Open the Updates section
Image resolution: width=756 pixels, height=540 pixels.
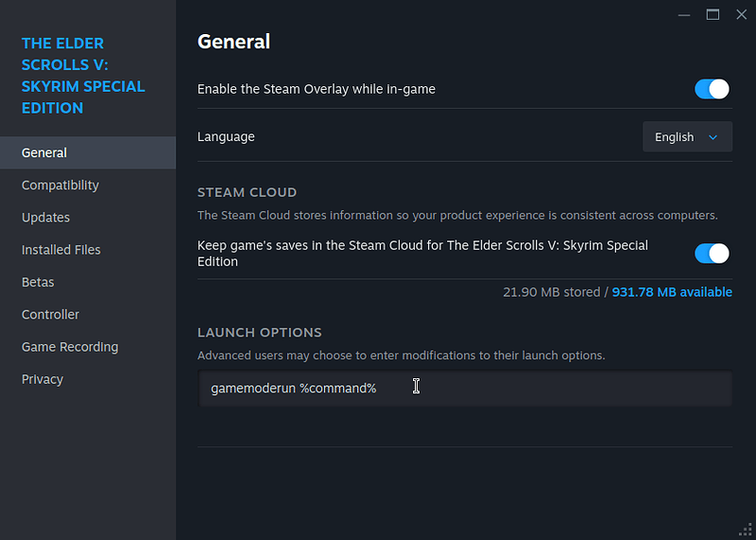[x=88, y=218]
